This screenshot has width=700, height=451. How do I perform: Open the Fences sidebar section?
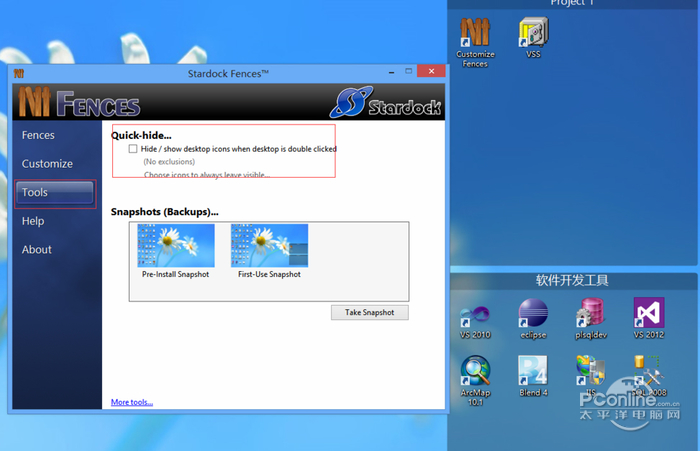pos(38,135)
